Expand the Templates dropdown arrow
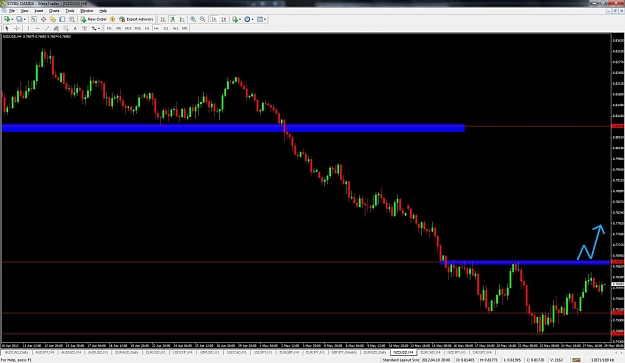The height and width of the screenshot is (363, 625). tap(265, 19)
